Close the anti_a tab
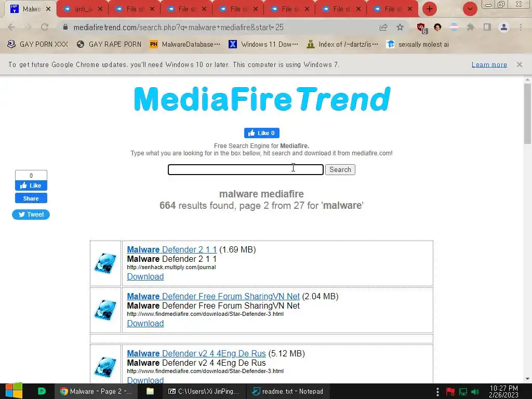 [100, 9]
